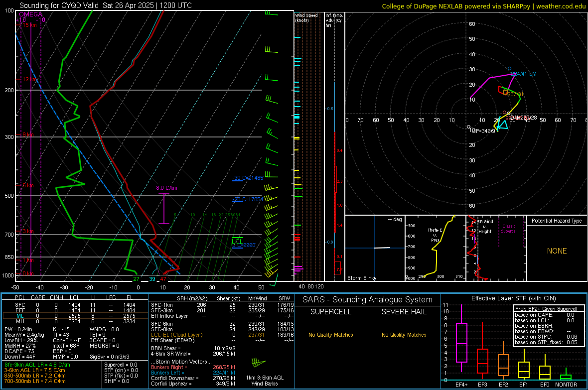
Task: Click the 'DCAPE = 75' value
Action: tap(19, 351)
